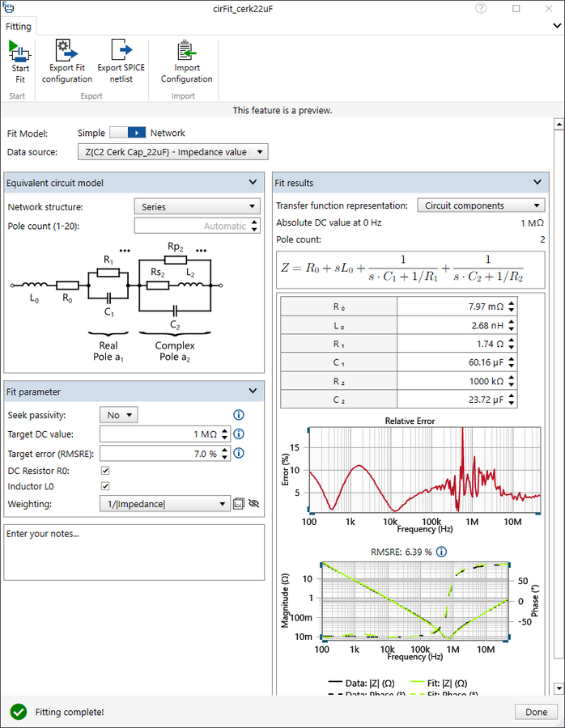
Task: Show info for Target DC value
Action: point(238,434)
